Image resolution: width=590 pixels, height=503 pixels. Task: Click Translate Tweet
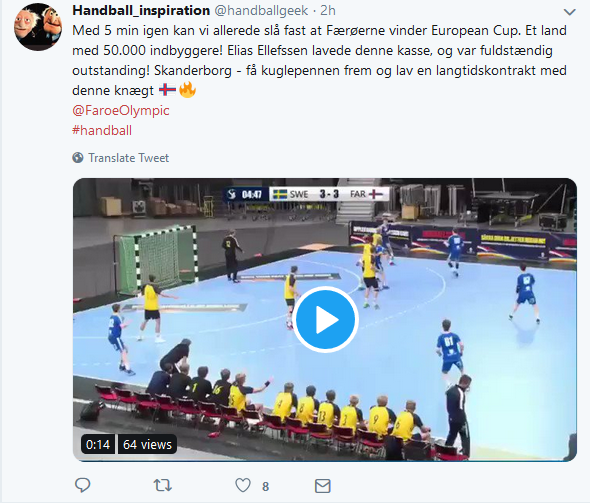pos(128,158)
